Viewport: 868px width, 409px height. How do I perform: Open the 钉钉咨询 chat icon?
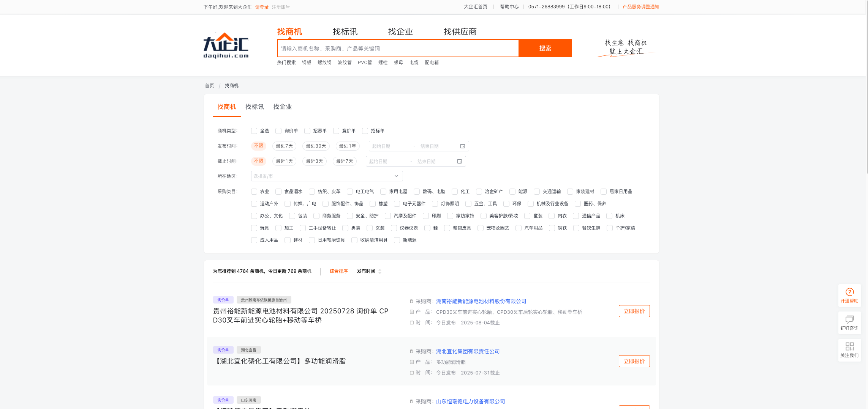click(849, 322)
